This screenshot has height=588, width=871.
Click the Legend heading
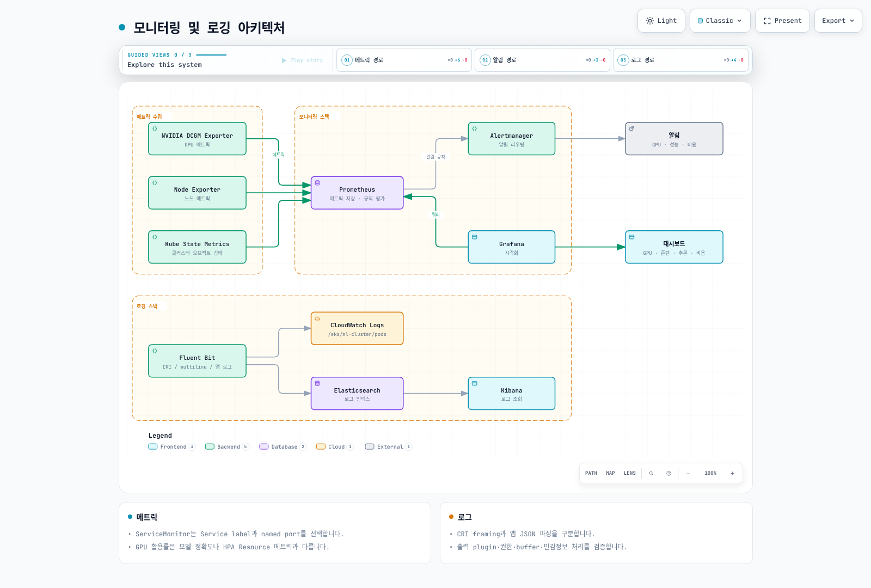[x=160, y=436]
